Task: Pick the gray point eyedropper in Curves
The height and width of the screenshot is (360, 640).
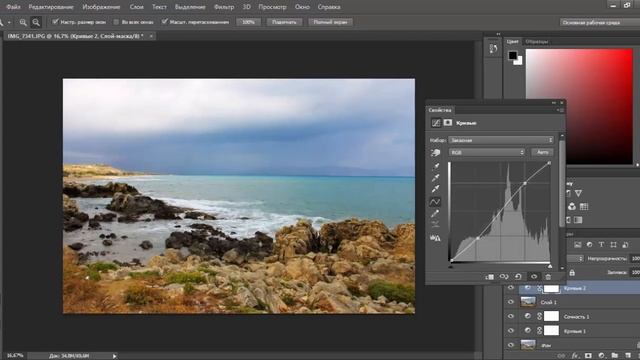Action: pos(436,178)
